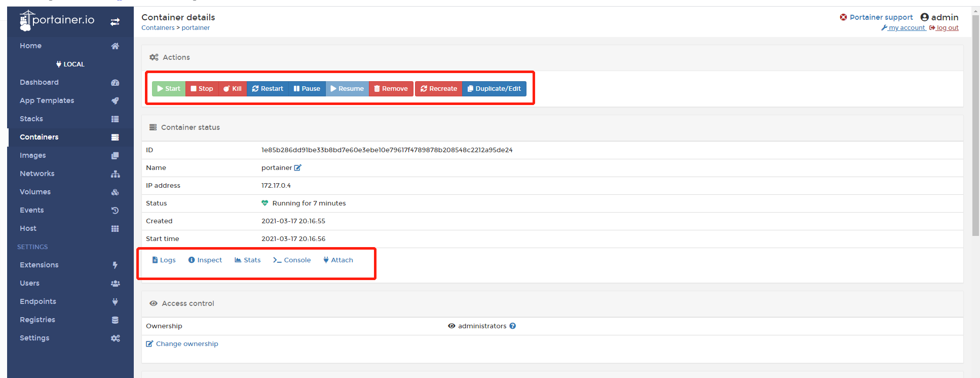Click the IP address 172.17.0.4
Image resolution: width=980 pixels, height=378 pixels.
click(x=276, y=185)
